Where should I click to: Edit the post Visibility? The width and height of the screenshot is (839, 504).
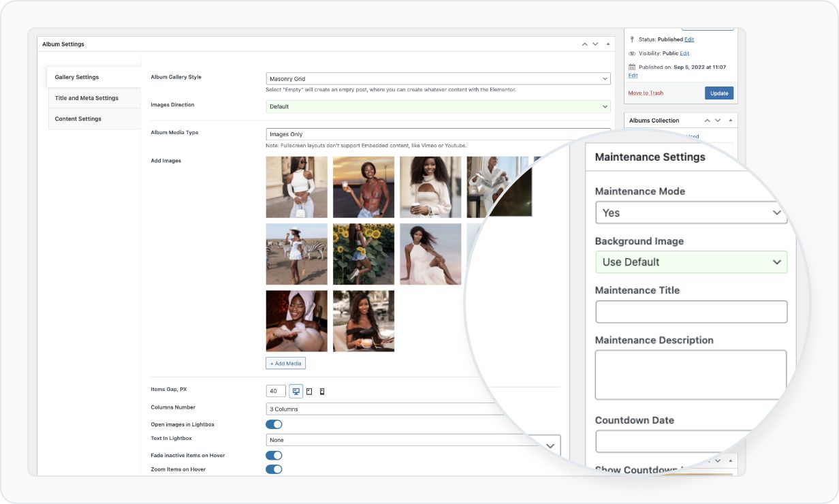pos(684,53)
